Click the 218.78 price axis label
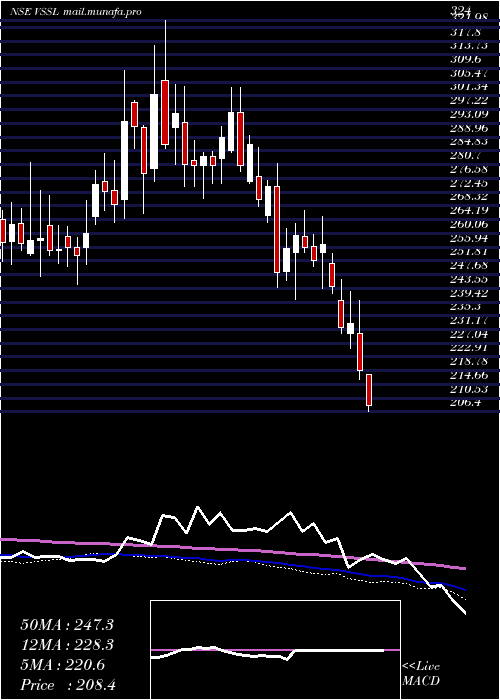Image resolution: width=500 pixels, height=700 pixels. click(469, 361)
